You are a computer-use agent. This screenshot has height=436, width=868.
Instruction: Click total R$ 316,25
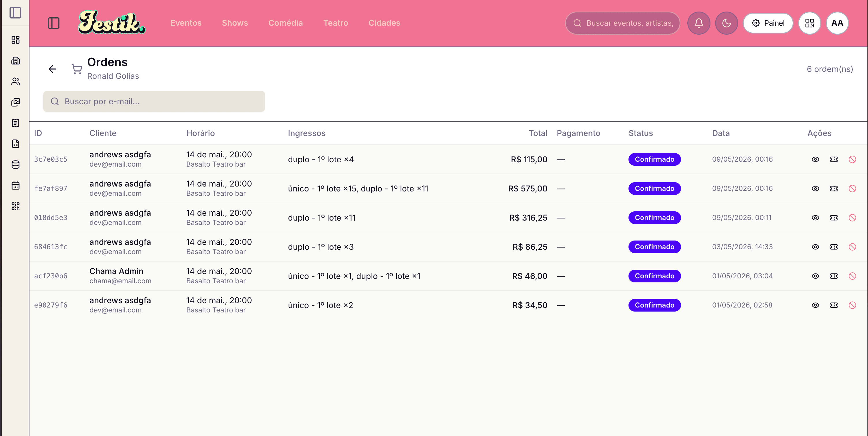pos(528,218)
